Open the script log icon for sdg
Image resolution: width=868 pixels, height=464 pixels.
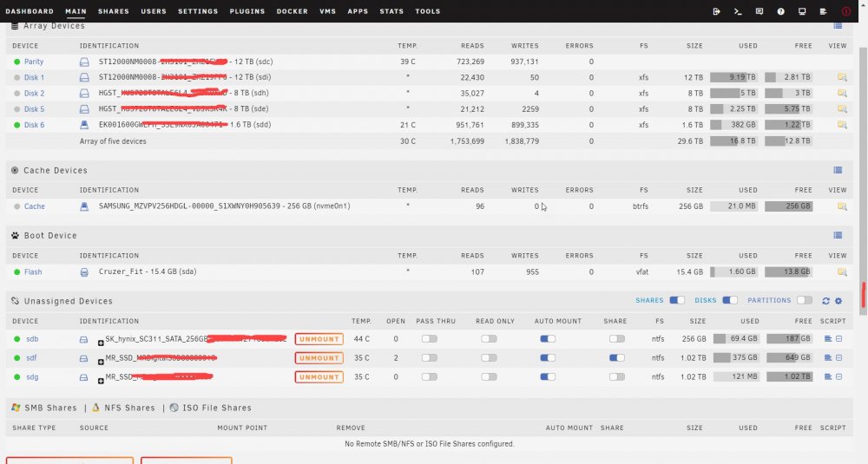(828, 376)
